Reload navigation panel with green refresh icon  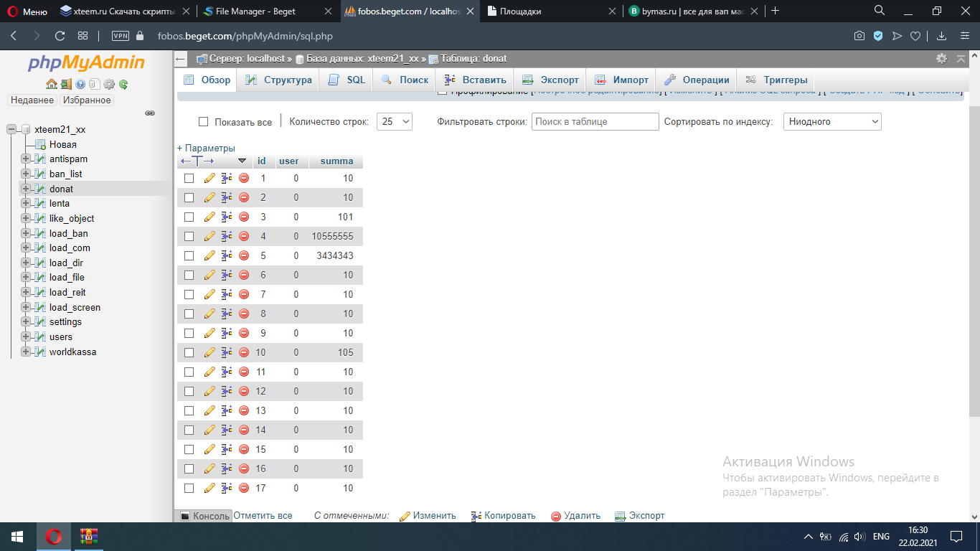point(123,84)
